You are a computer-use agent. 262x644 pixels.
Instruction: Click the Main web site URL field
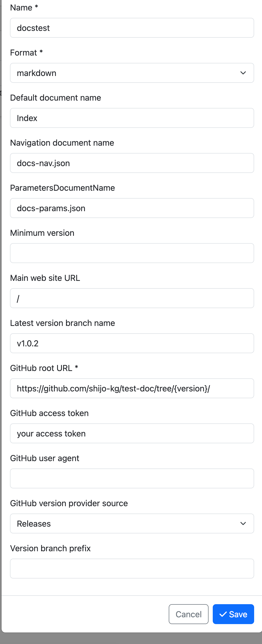(132, 298)
